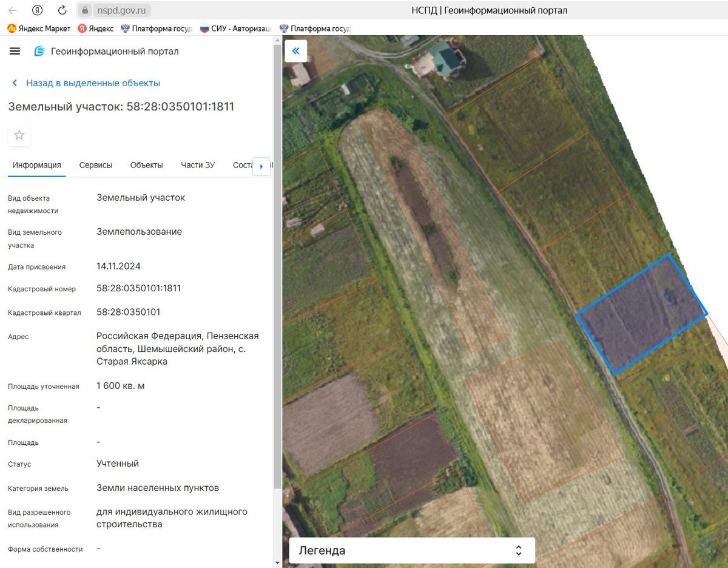
Task: Click the Категория земель label
Action: pyautogui.click(x=38, y=489)
